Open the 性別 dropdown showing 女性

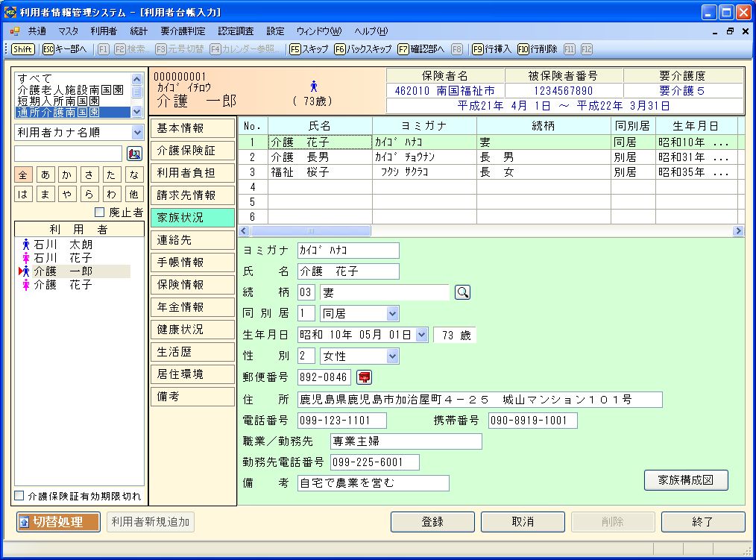(x=392, y=356)
